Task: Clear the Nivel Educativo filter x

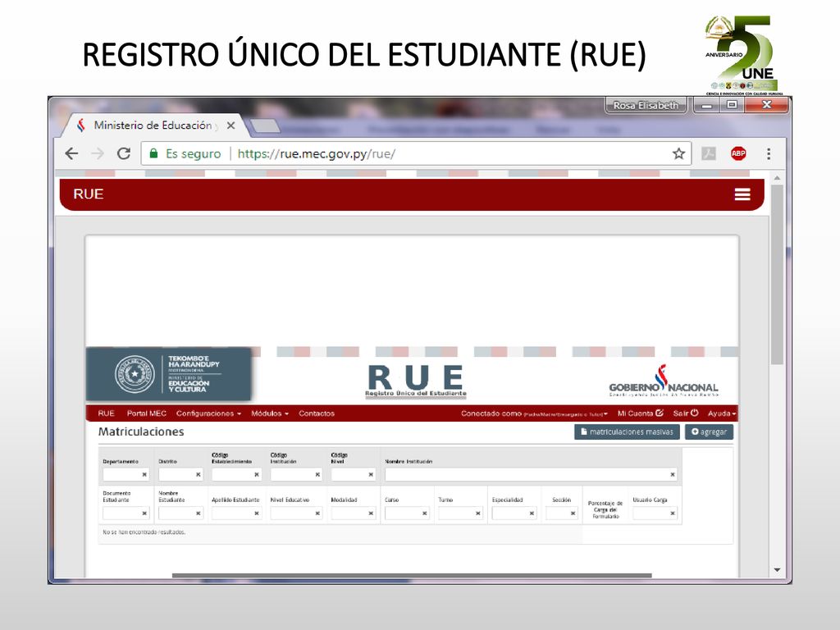Action: (317, 514)
